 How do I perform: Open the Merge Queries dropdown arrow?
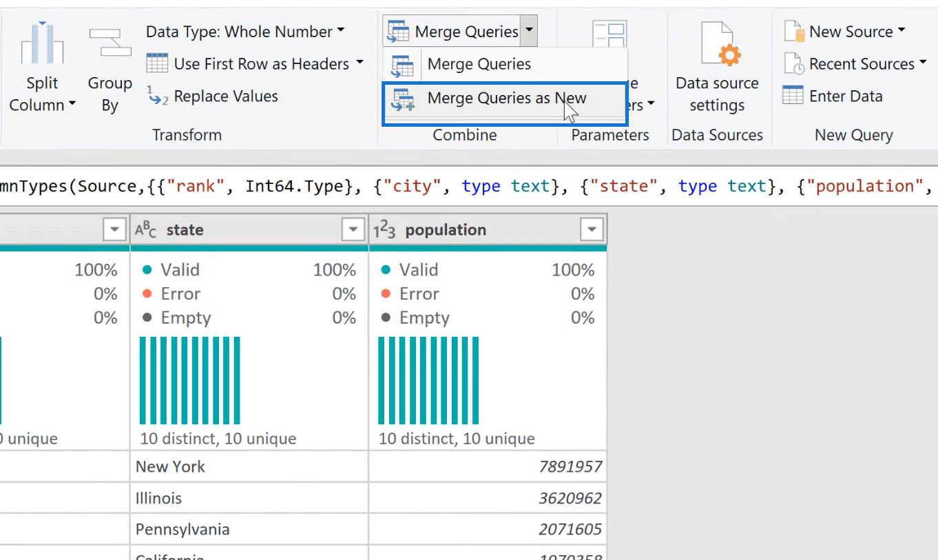coord(529,31)
